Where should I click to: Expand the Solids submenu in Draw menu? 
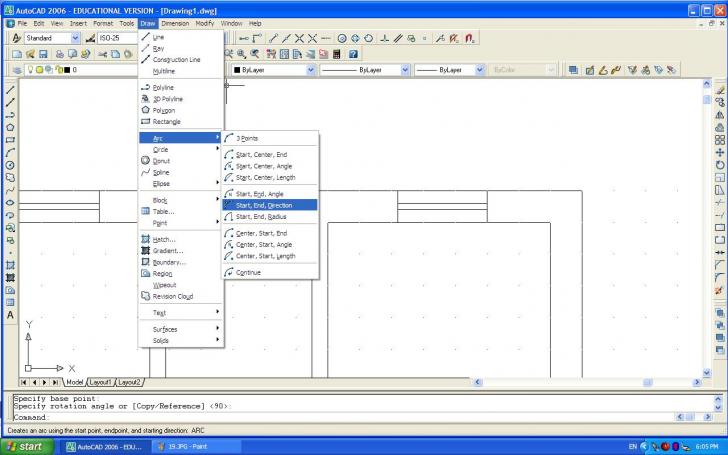181,341
